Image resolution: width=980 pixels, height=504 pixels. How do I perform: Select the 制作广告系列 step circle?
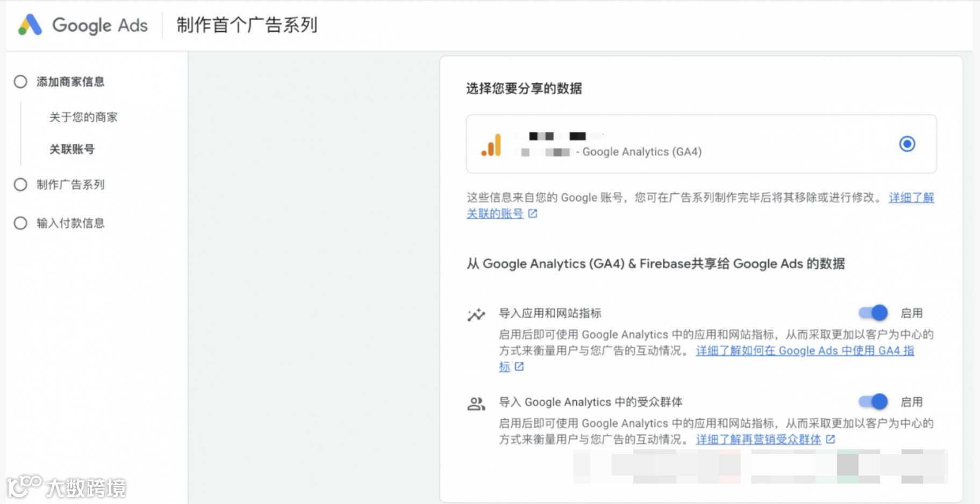20,184
